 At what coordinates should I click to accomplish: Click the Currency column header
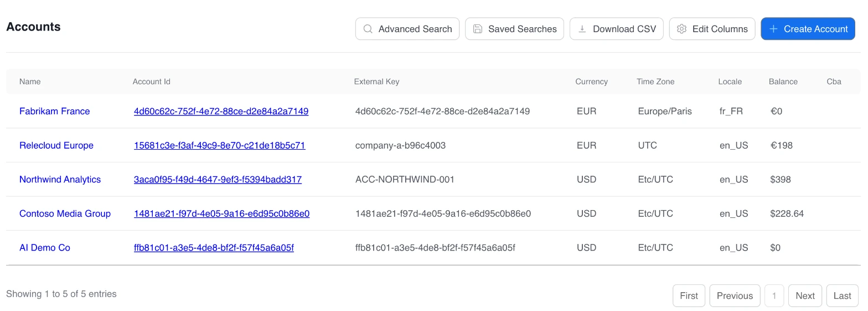[x=591, y=81]
